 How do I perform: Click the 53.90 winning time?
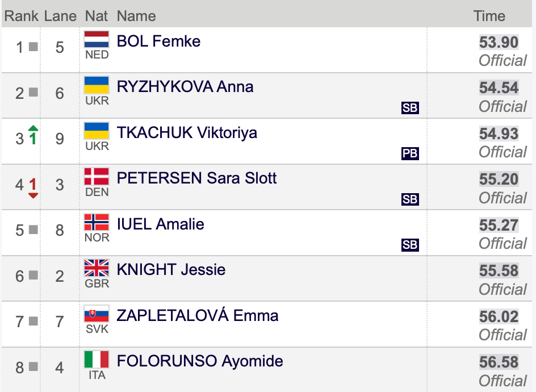[x=499, y=43]
